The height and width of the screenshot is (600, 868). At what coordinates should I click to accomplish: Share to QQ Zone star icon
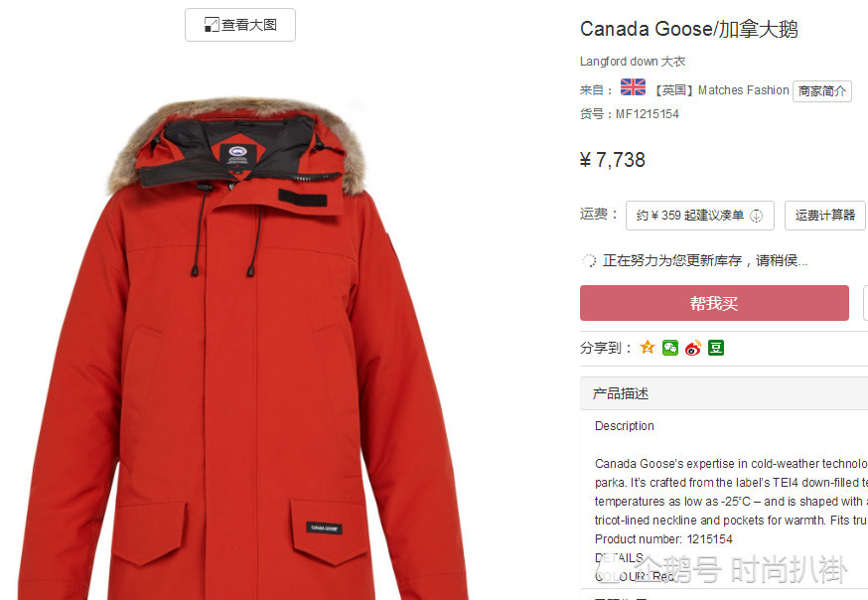click(648, 348)
